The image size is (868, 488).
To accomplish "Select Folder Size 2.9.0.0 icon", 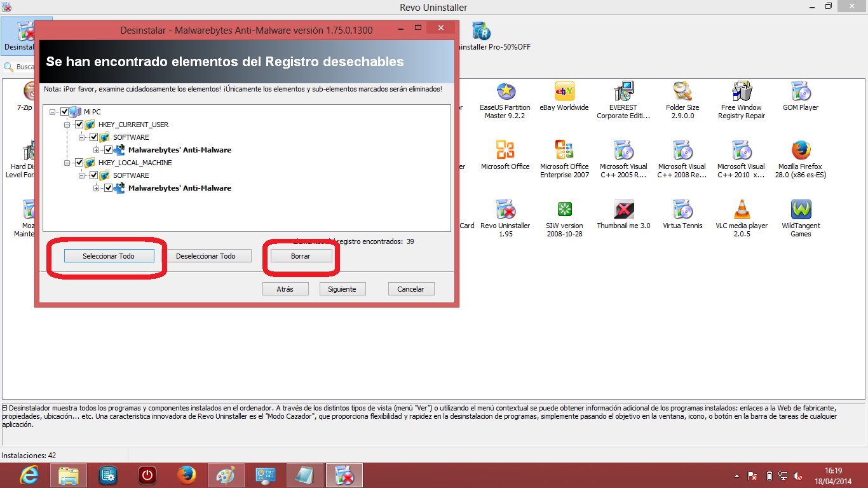I will 682,91.
